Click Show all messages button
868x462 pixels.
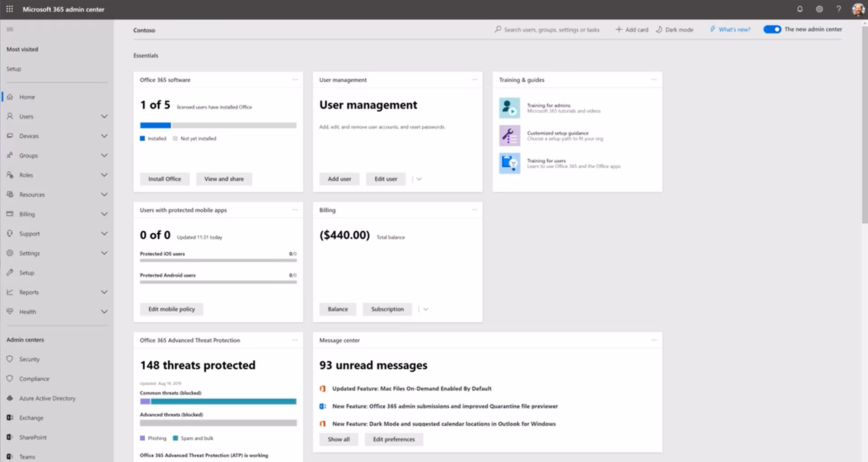coord(339,439)
